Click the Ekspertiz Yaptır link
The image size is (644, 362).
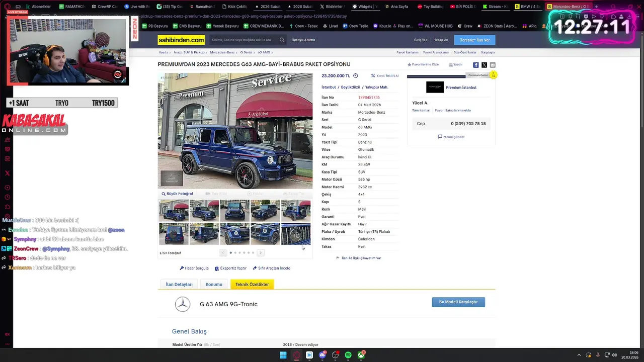pos(231,268)
